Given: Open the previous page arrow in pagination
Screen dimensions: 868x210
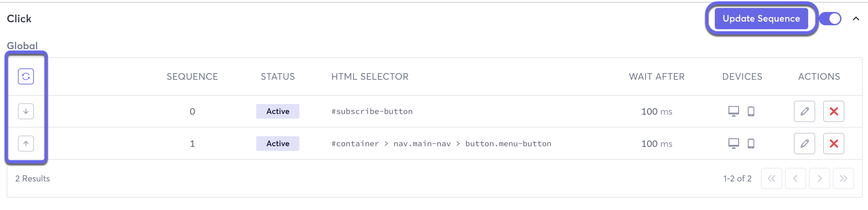Looking at the screenshot, I should [796, 178].
